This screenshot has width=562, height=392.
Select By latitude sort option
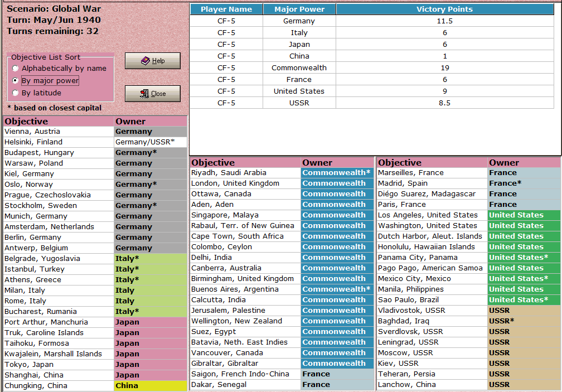37,93
